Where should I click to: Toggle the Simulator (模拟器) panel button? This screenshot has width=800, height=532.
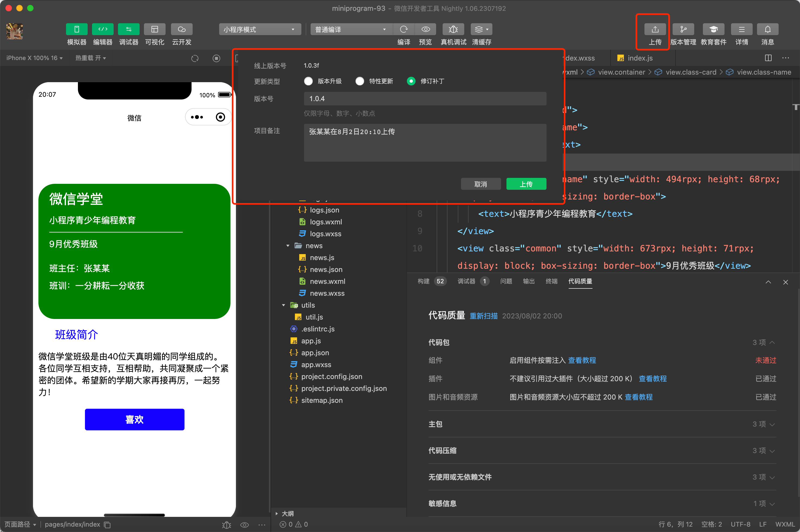(76, 29)
